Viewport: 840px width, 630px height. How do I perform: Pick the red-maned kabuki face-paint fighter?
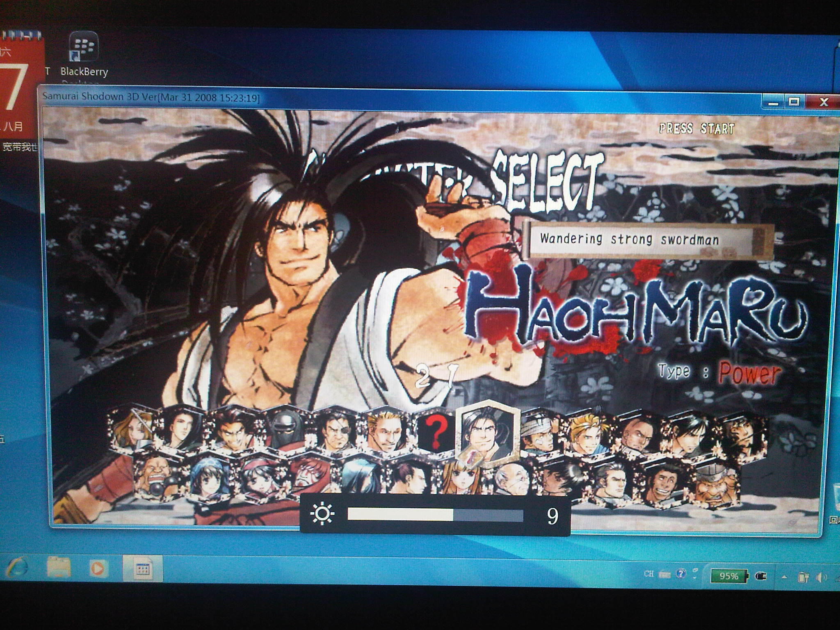click(312, 476)
